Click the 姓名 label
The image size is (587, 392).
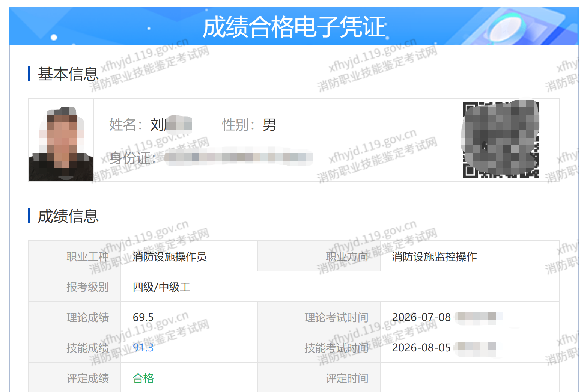pos(125,125)
